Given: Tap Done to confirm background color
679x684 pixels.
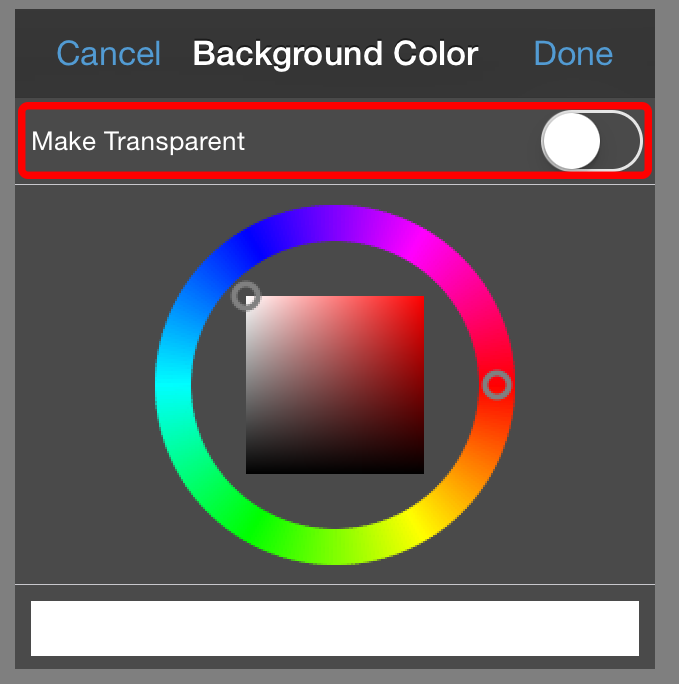Looking at the screenshot, I should pyautogui.click(x=573, y=54).
